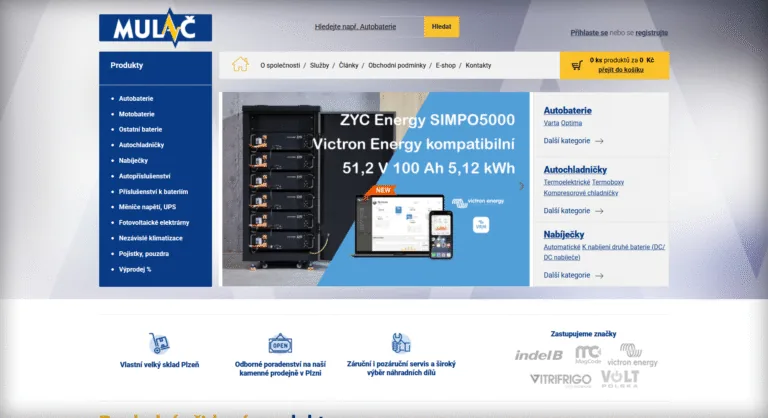Select Nabíječky in Produkty sidebar
768x418 pixels.
[x=133, y=161]
